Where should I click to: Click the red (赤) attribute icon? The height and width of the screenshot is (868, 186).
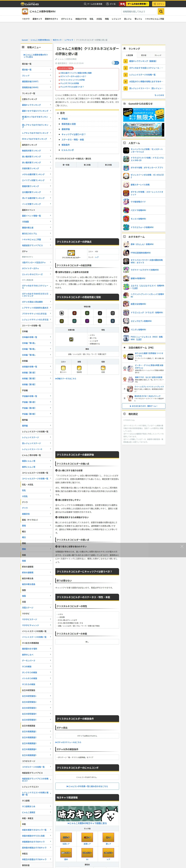[x=74, y=313]
